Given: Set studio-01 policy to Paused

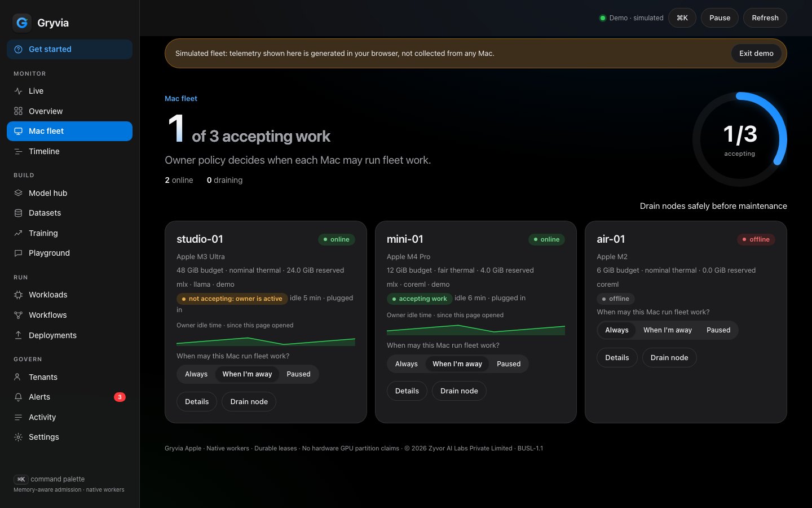Looking at the screenshot, I should (x=298, y=374).
